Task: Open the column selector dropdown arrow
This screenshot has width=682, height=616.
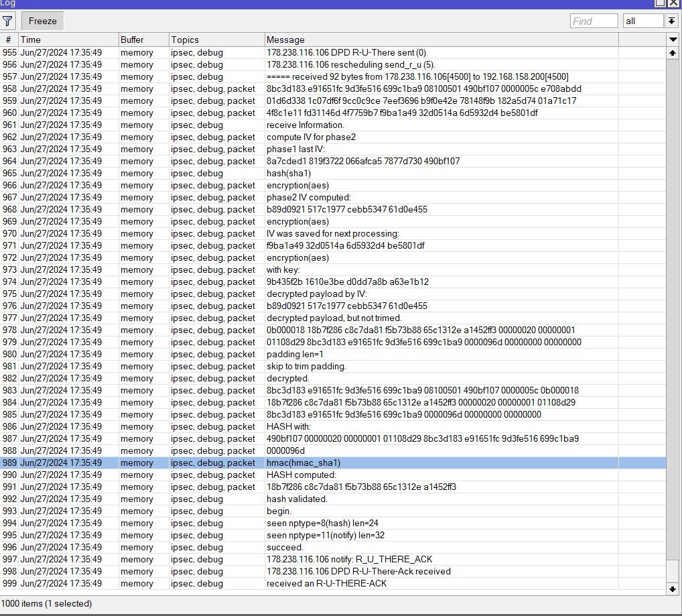Action: coord(673,40)
